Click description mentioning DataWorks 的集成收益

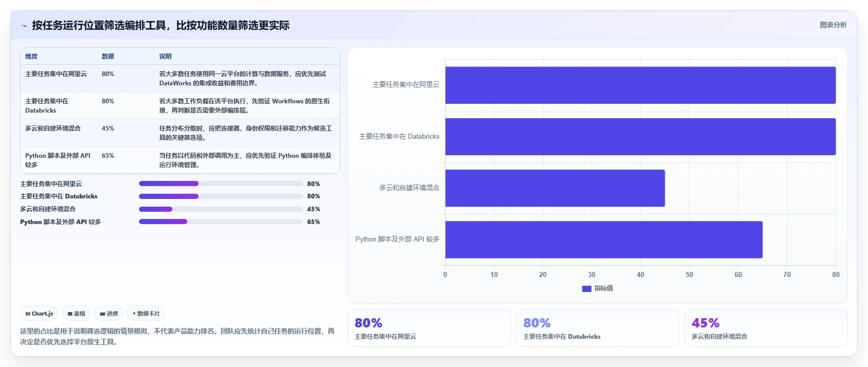[x=242, y=79]
